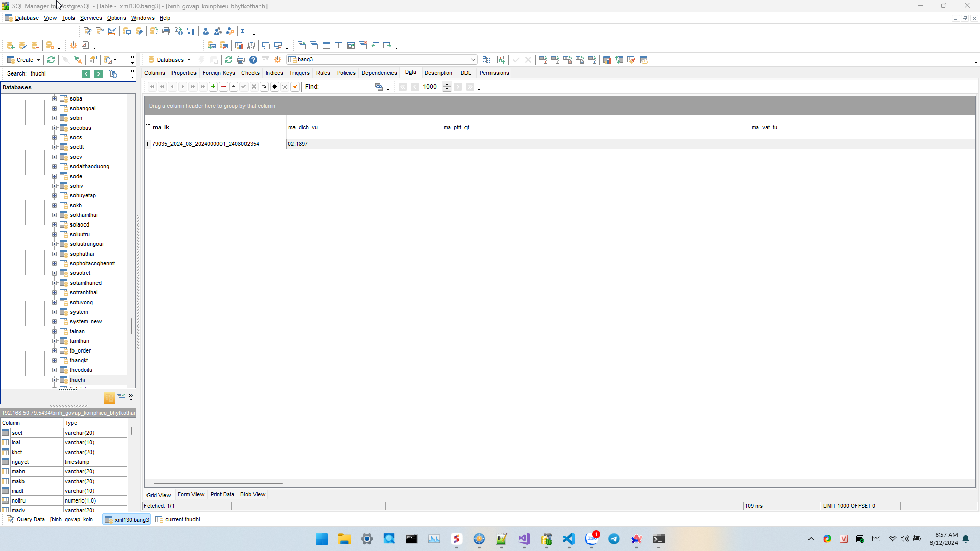Click the orange filter data icon
Screen dimensions: 980x551
295,87
